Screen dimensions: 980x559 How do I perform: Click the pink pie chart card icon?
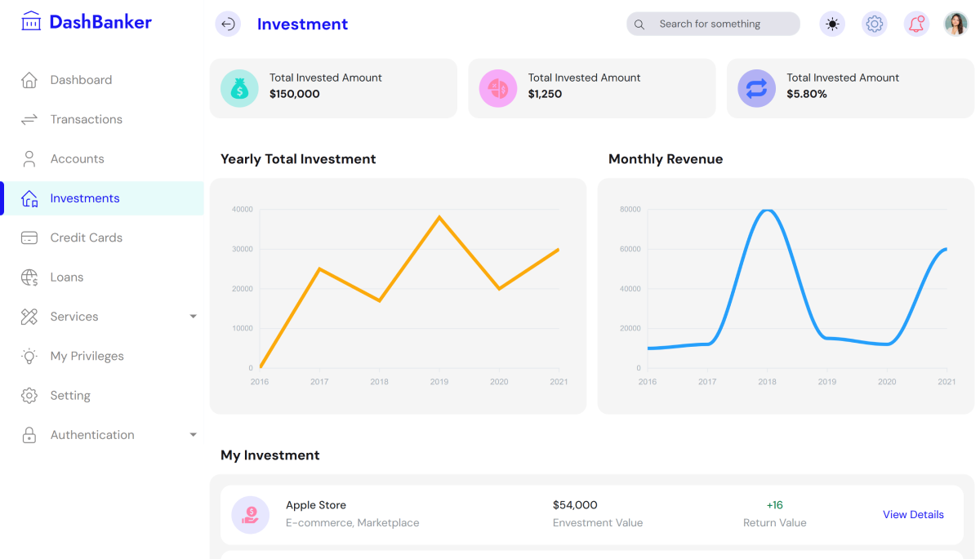[497, 88]
